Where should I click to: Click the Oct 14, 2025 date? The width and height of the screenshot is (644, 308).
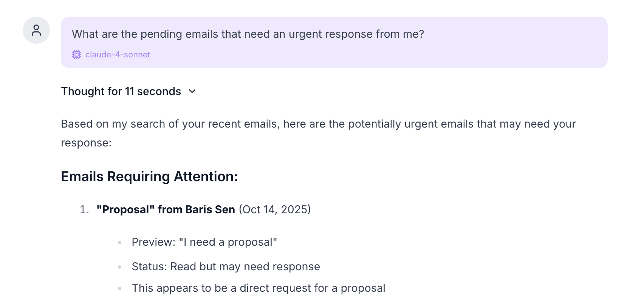(275, 209)
